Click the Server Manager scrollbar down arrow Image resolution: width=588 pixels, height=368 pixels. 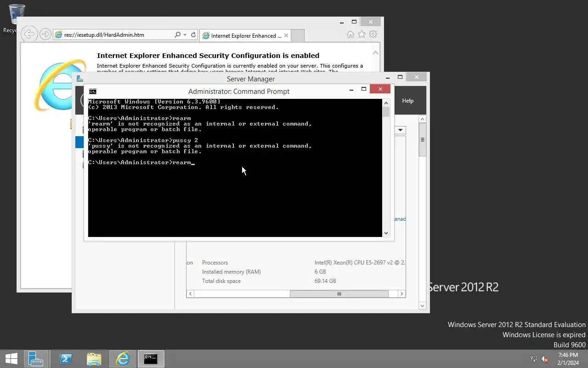pos(423,305)
